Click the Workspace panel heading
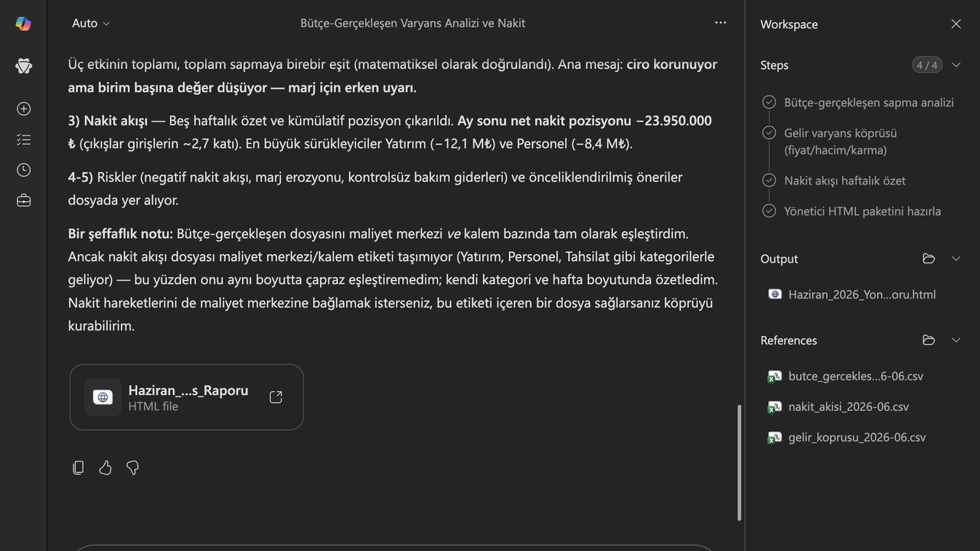This screenshot has width=980, height=551. click(789, 24)
